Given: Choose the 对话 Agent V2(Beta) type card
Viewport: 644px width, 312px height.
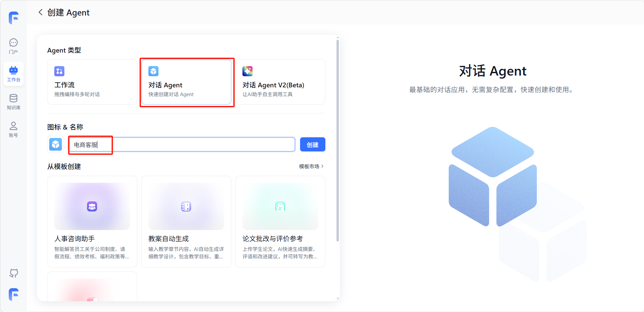Looking at the screenshot, I should click(x=280, y=82).
